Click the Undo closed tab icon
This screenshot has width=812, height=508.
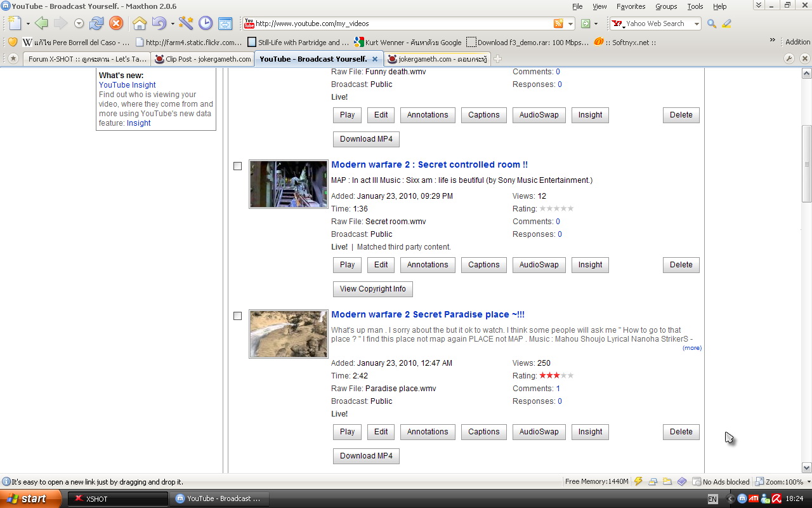point(159,23)
